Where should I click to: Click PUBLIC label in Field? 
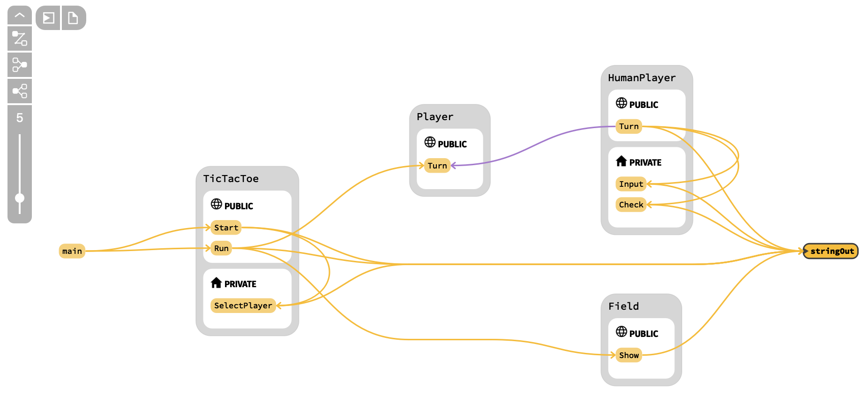coord(644,334)
